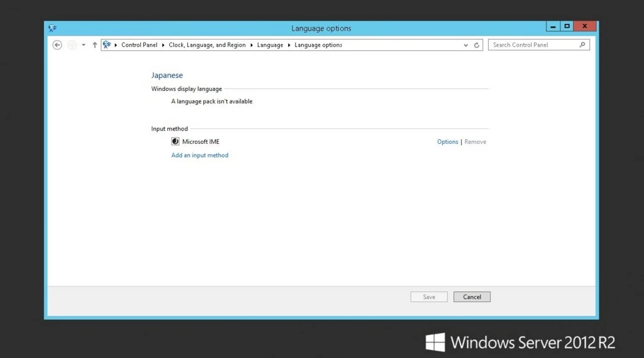Image resolution: width=644 pixels, height=358 pixels.
Task: Minimize the Language options window
Action: point(553,26)
